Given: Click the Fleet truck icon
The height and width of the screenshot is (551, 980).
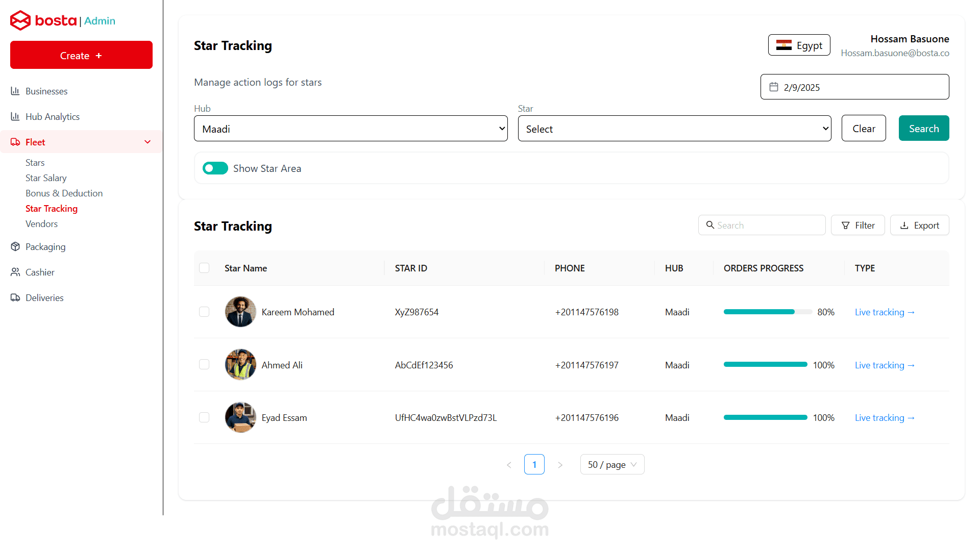Looking at the screenshot, I should coord(15,142).
